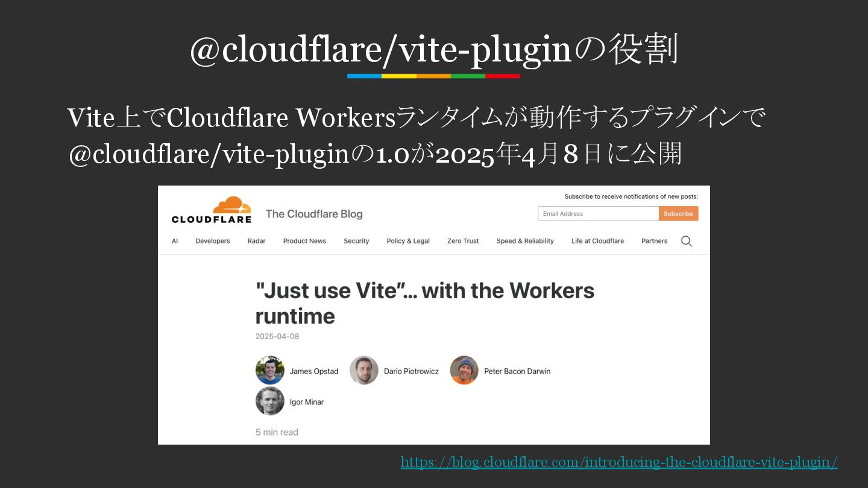Click the Cloudflare logo

tap(212, 210)
